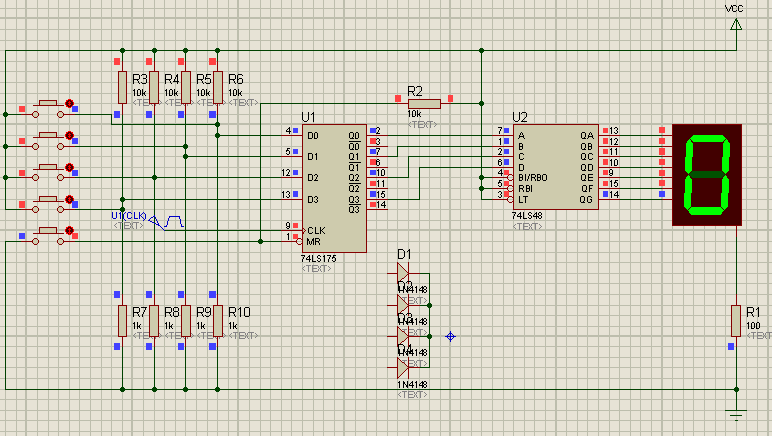This screenshot has width=772, height=436.
Task: Click the 'MR' pin name on U1
Action: tap(313, 242)
